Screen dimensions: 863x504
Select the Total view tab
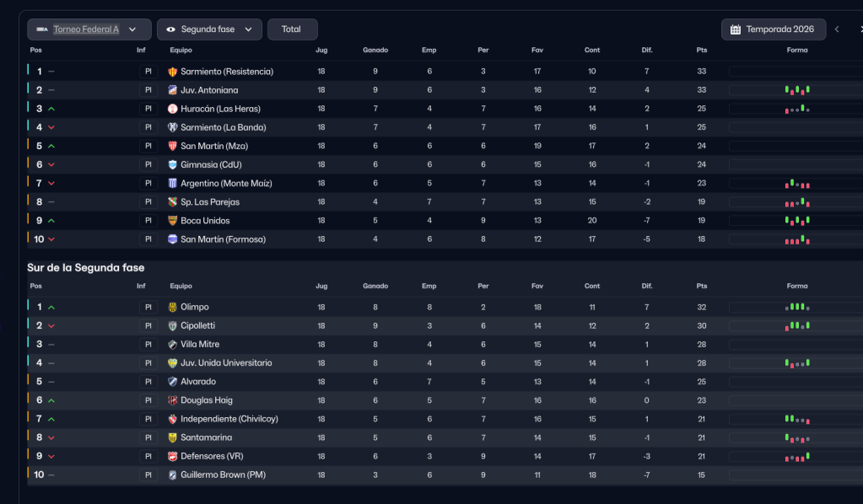tap(292, 29)
